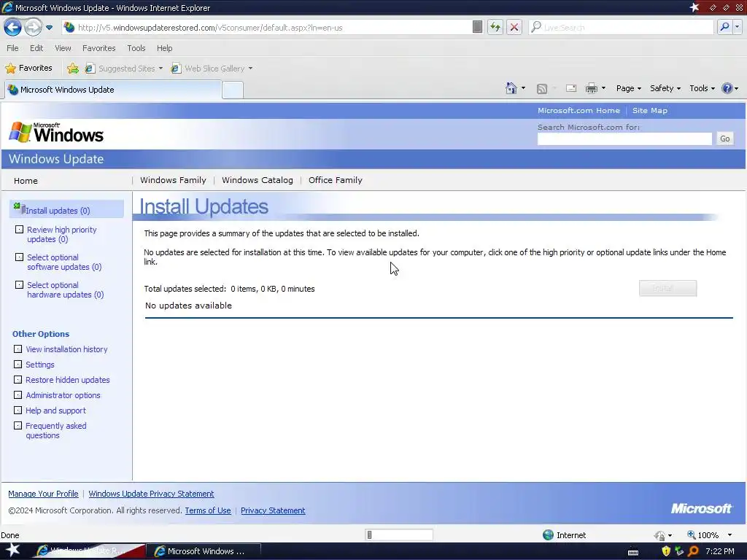Open the Terms of Use link

coord(208,510)
